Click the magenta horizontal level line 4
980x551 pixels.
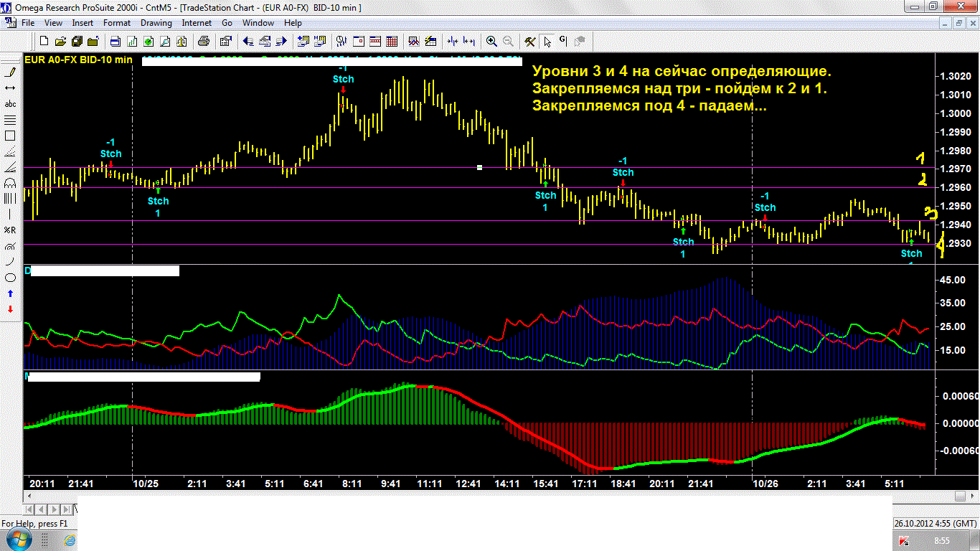(x=479, y=245)
